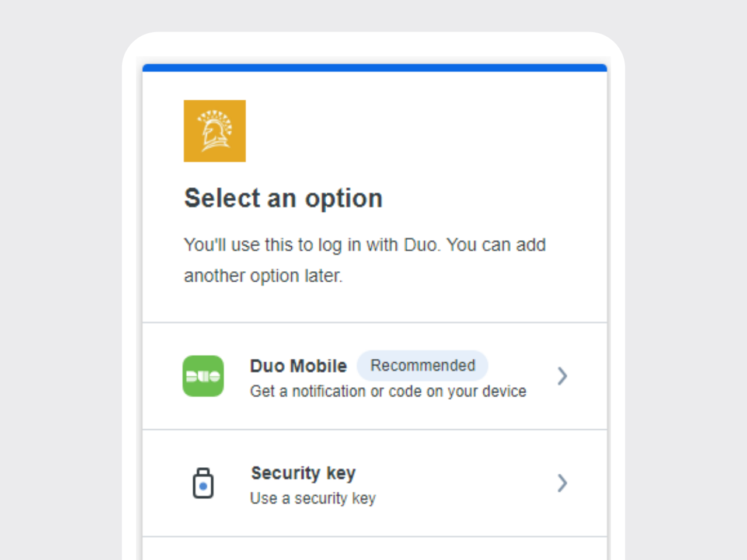Image resolution: width=747 pixels, height=560 pixels.
Task: Select the Security key authentication option
Action: (373, 483)
